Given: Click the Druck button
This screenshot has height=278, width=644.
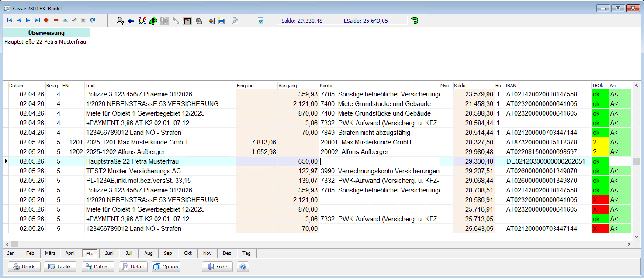Looking at the screenshot, I should tap(24, 267).
